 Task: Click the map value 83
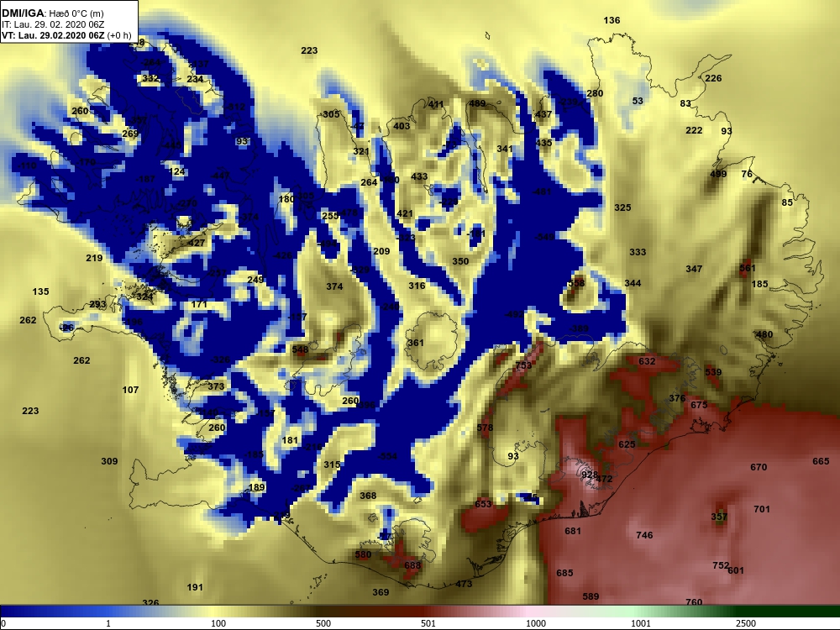685,103
